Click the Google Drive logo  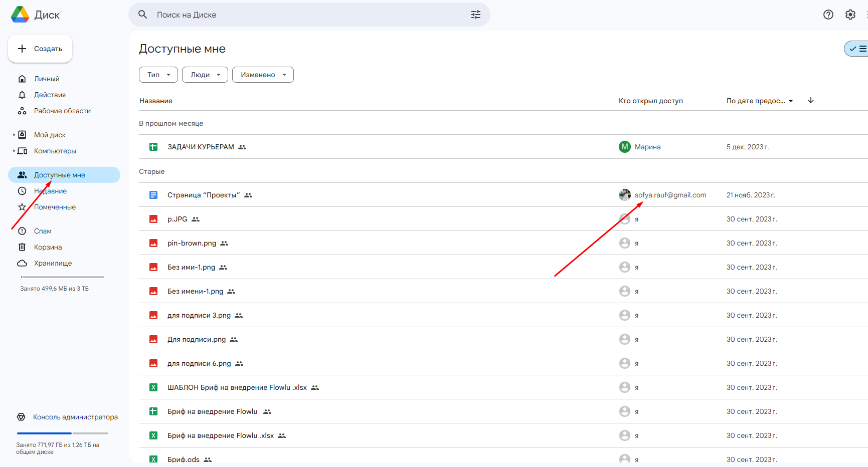[x=20, y=15]
